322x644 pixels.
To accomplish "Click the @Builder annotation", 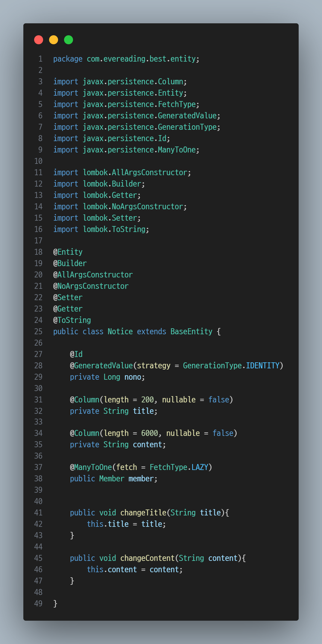I will 70,263.
